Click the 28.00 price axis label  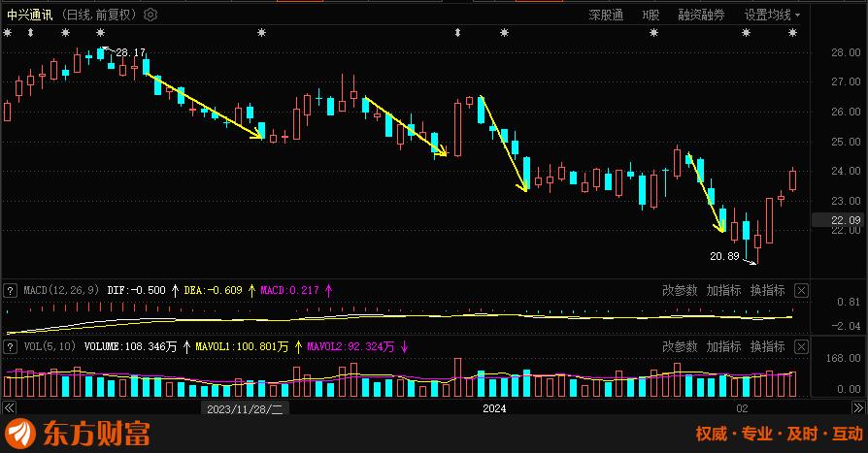tap(846, 52)
